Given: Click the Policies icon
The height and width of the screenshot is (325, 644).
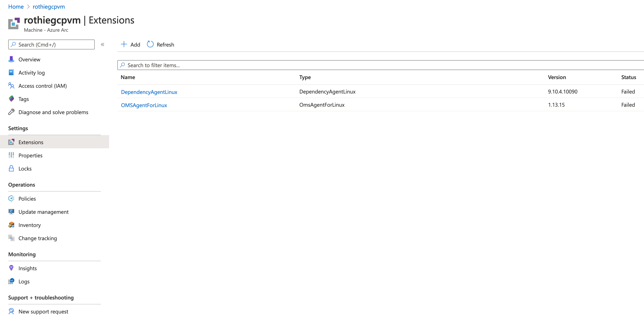Looking at the screenshot, I should [x=11, y=199].
